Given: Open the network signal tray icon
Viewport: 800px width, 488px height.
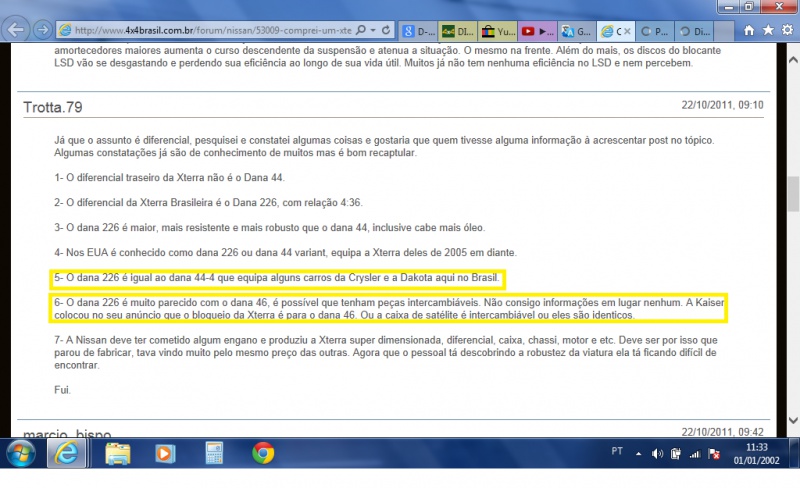Looking at the screenshot, I should click(x=695, y=454).
